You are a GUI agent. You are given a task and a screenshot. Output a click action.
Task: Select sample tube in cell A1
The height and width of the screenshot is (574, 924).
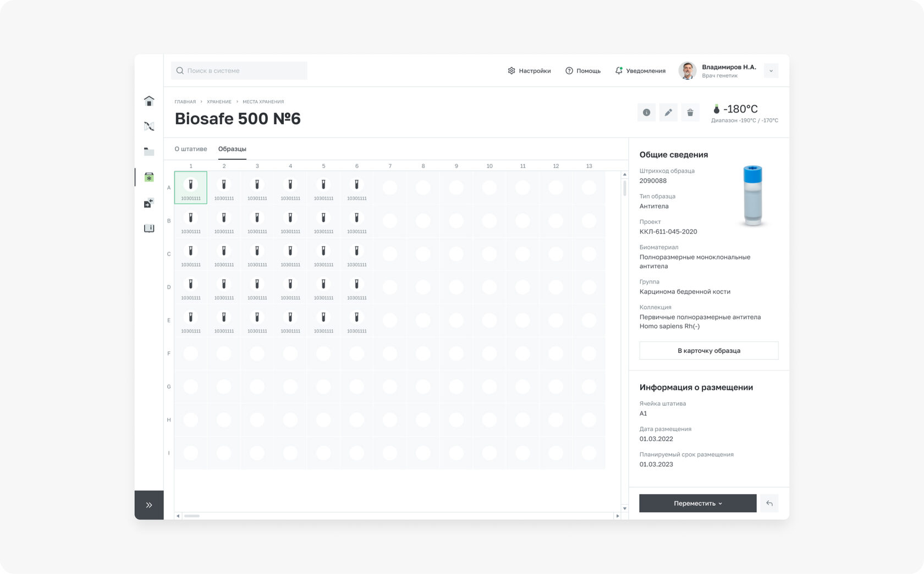191,187
